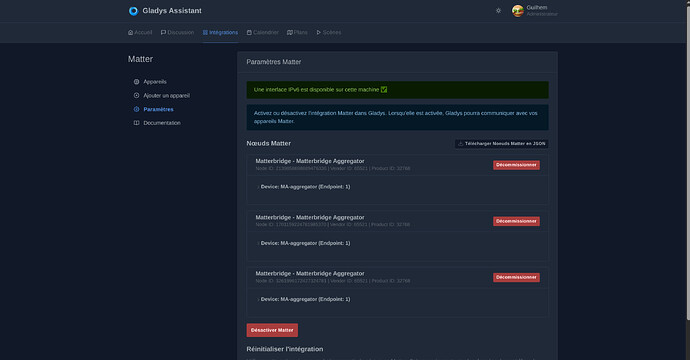Image resolution: width=690 pixels, height=360 pixels.
Task: Open Documentation in the Matter sidebar
Action: pos(157,123)
